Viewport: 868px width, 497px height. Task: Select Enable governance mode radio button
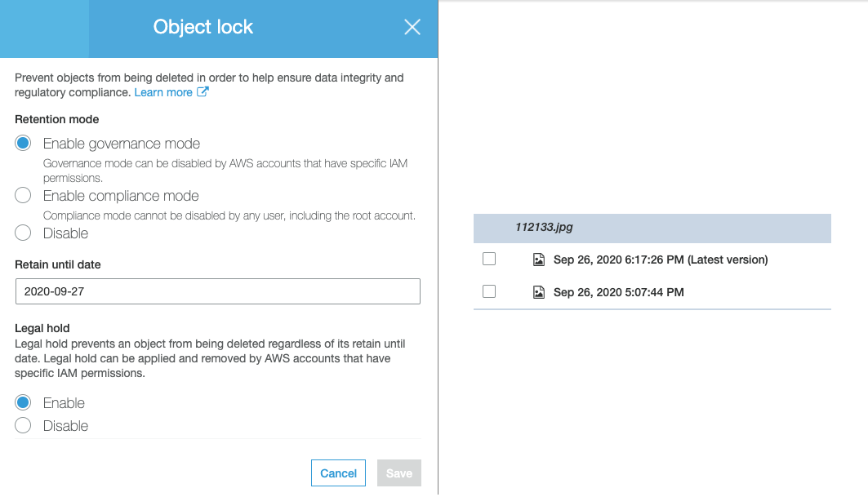[x=24, y=144]
